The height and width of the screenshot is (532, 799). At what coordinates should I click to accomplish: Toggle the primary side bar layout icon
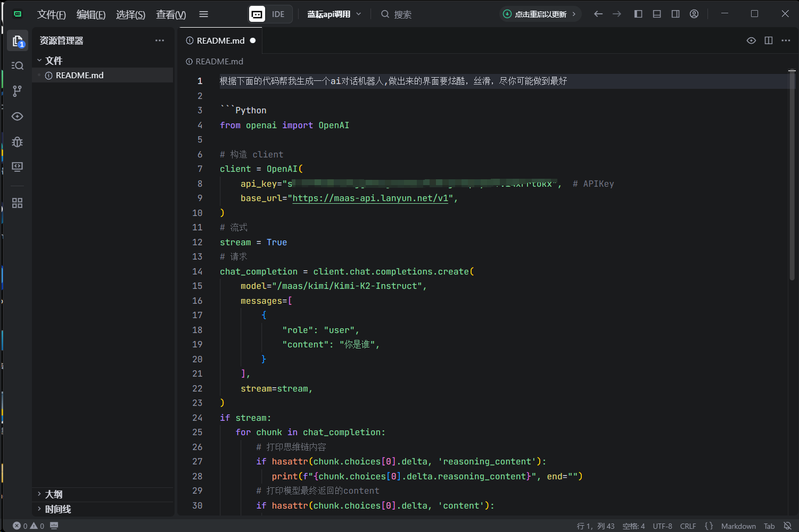638,14
